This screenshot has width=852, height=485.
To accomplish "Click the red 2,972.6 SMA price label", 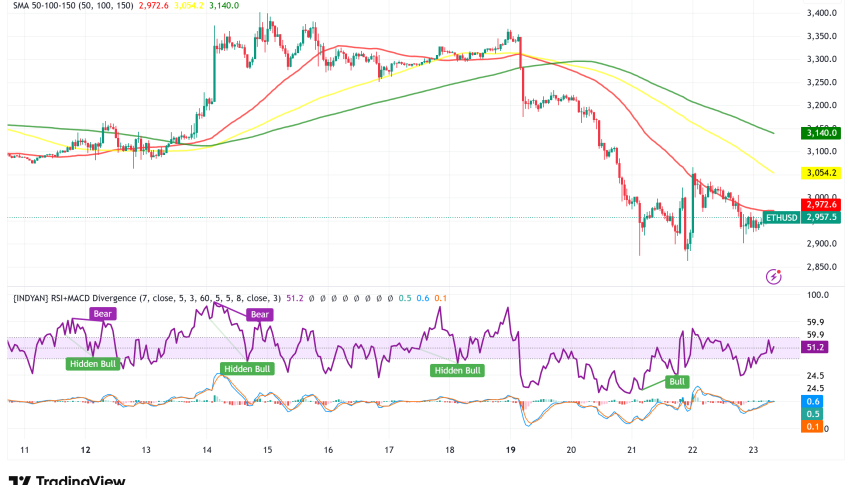I will [820, 204].
